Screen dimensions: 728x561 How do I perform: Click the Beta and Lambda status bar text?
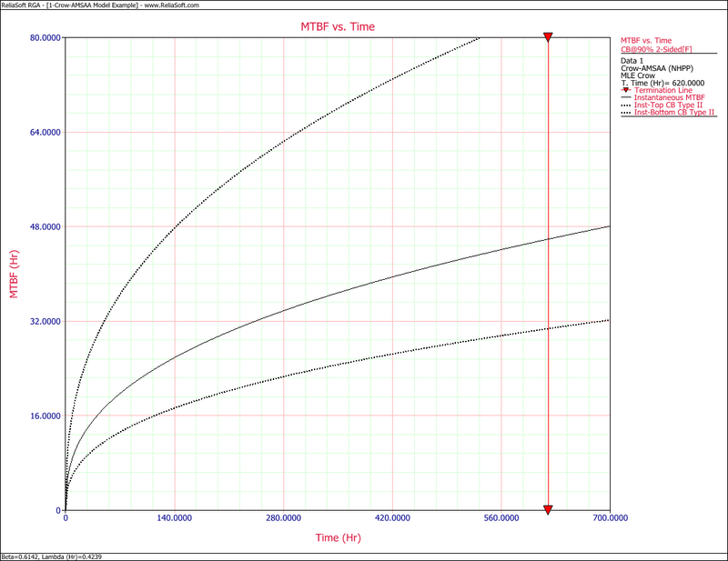52,556
